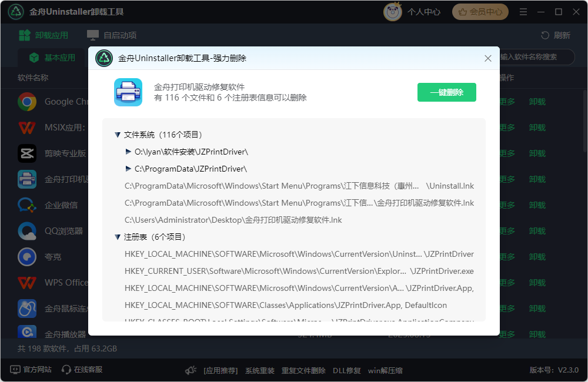The width and height of the screenshot is (588, 382).
Task: Switch to the 自启动项 tab
Action: tap(112, 35)
